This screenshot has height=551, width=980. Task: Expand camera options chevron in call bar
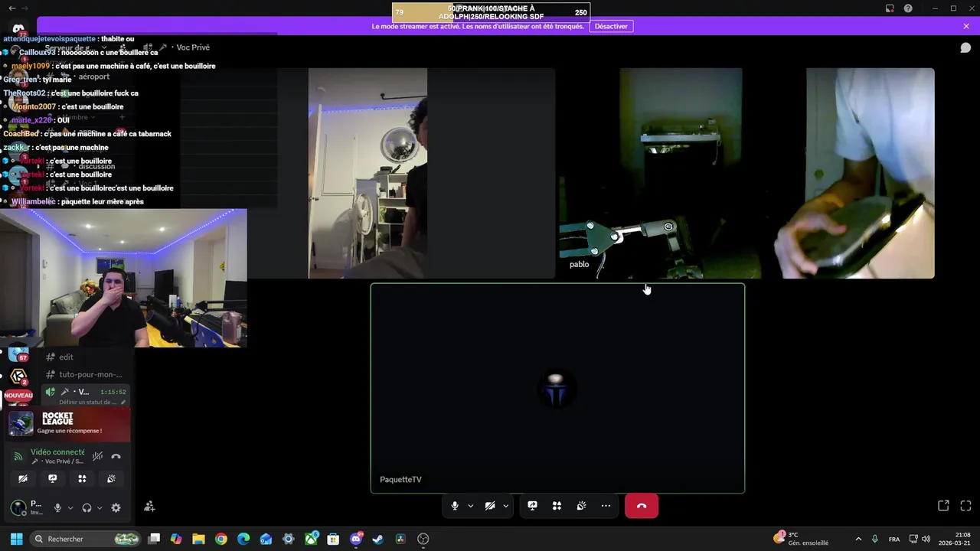click(x=505, y=506)
